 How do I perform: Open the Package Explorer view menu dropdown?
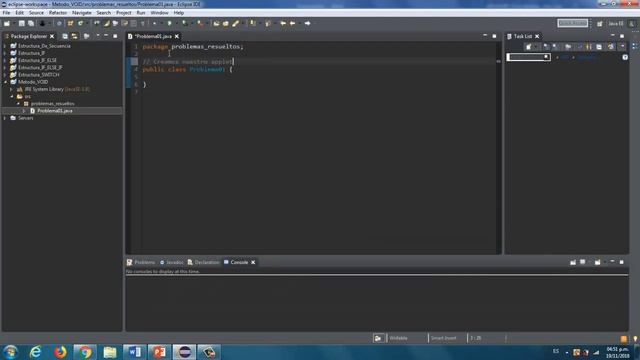point(98,36)
